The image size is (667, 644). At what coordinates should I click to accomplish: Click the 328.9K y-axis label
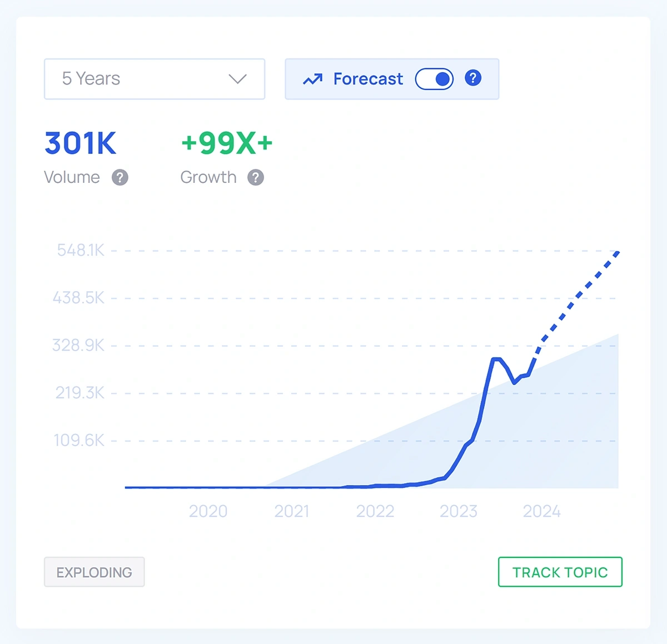click(78, 346)
